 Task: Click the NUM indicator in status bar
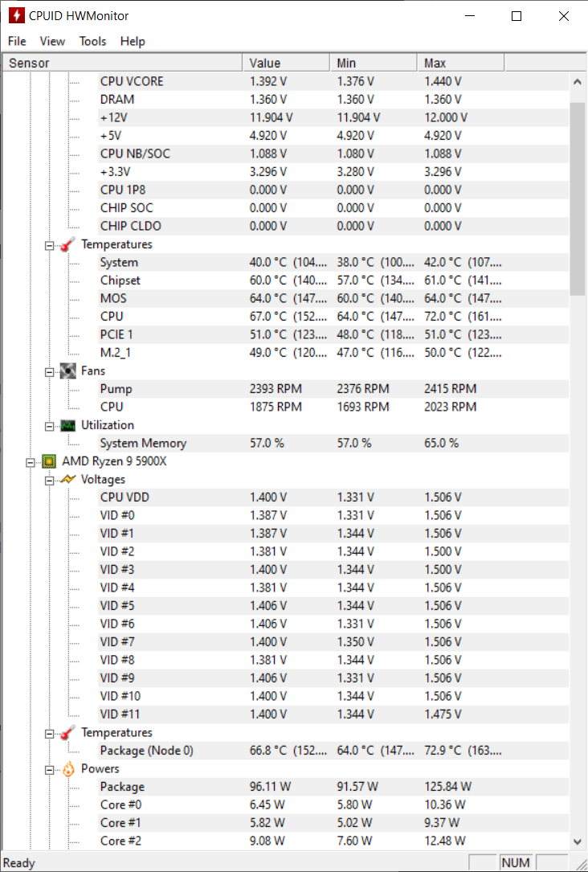515,863
